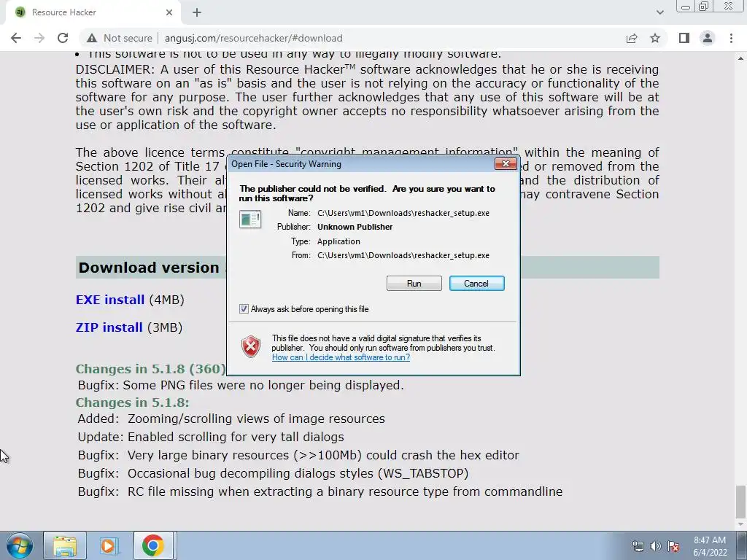Open Windows Media Player from taskbar
The image size is (747, 560).
[x=109, y=545]
